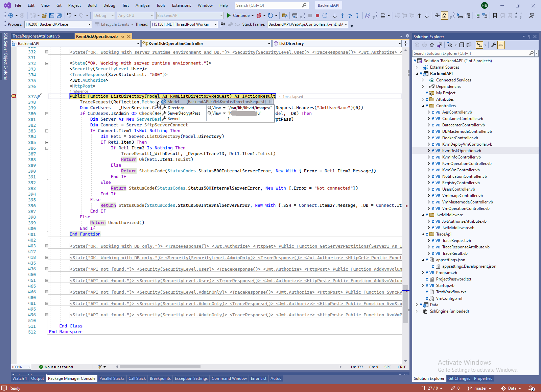Click the master branch in status bar

480,388
